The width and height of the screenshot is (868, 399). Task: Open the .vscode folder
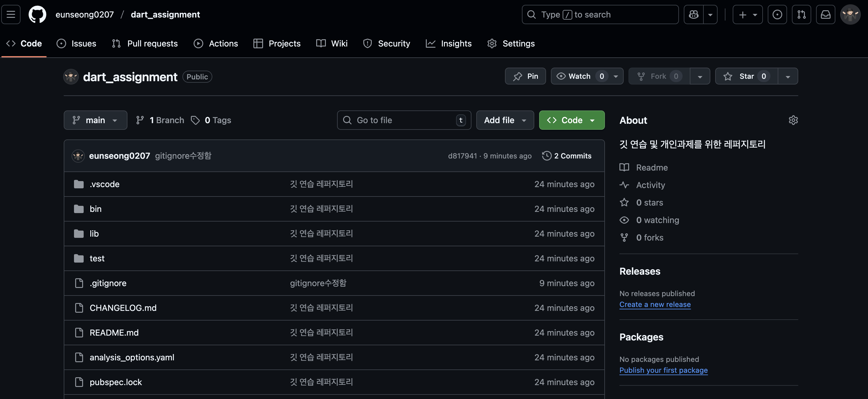104,184
